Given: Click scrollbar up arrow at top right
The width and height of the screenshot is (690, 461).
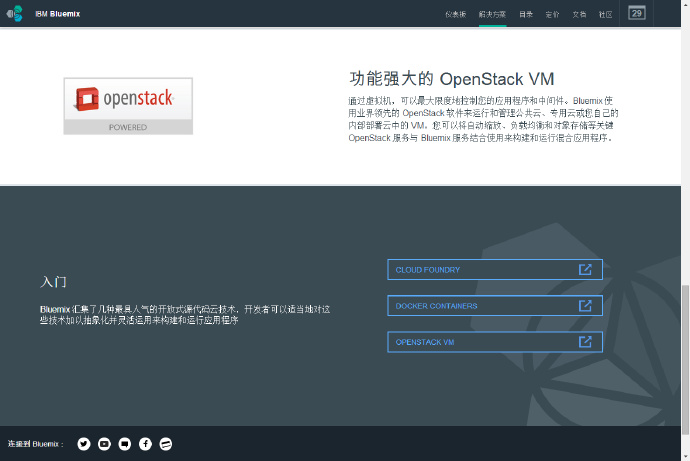Looking at the screenshot, I should coord(685,3).
